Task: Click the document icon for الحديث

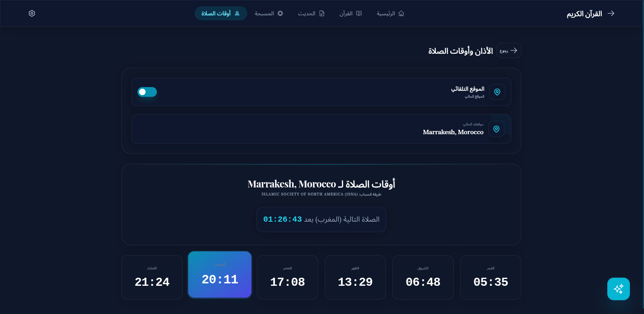Action: (x=322, y=13)
